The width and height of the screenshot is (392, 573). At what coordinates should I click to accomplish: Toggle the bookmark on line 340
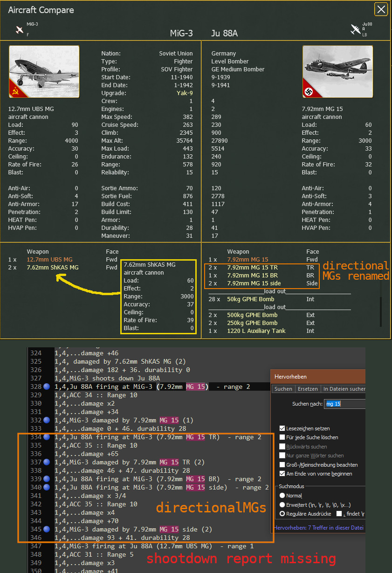click(x=47, y=488)
